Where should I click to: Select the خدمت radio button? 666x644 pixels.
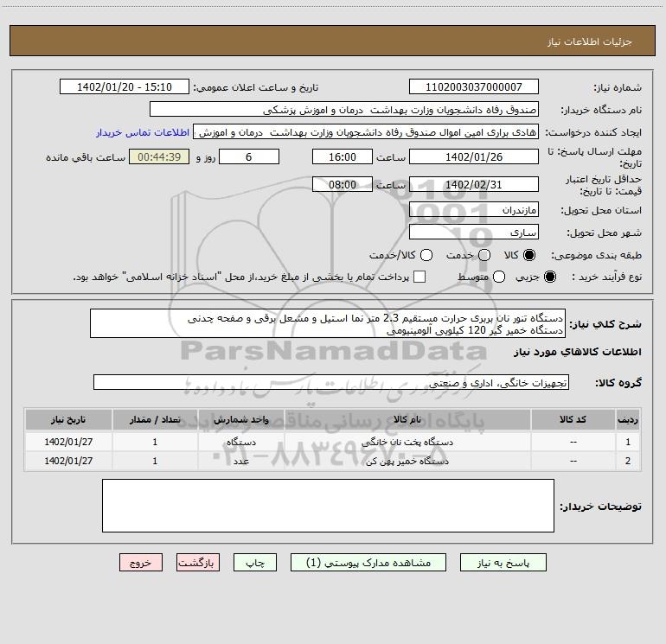484,255
